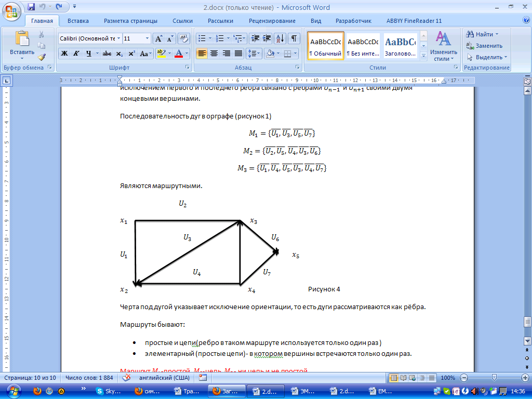Open Font dialog launcher
Screen dimensions: 532x399
[x=187, y=67]
